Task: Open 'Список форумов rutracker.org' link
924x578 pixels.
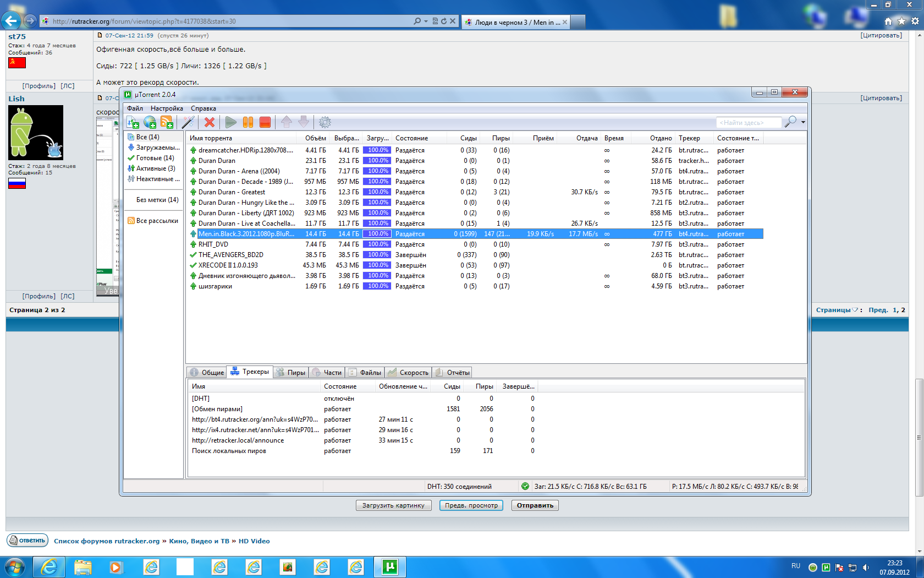Action: click(x=107, y=541)
